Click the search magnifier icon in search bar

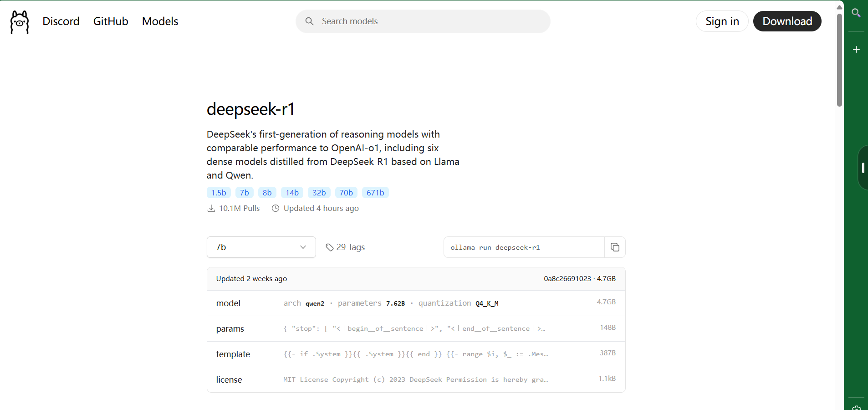(310, 21)
